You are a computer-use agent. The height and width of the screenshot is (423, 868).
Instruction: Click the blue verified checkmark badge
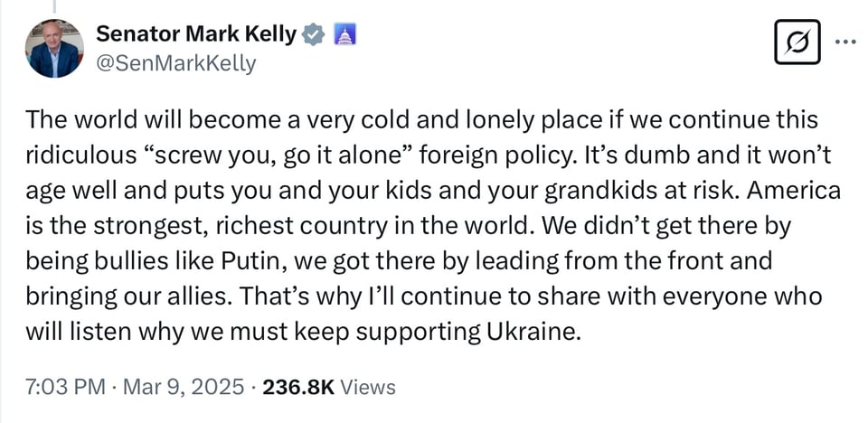[x=313, y=35]
